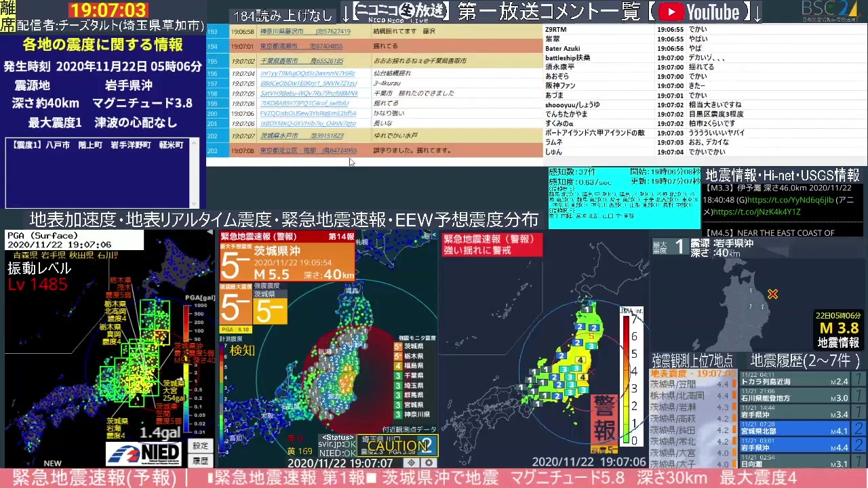Click the PGA : 8.10 label
Screen dimensions: 868x488
tap(235, 329)
